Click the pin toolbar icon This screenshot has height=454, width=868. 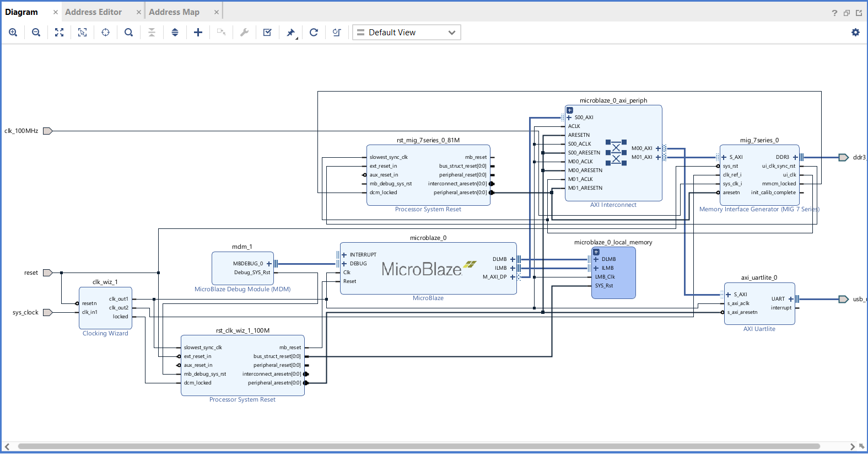click(291, 33)
